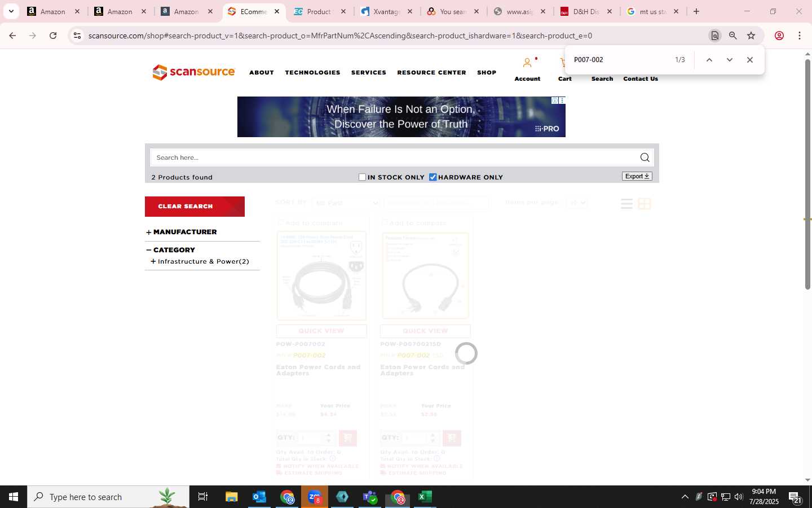This screenshot has width=812, height=508.
Task: Open Chrome's tab search dropdown arrow
Action: tap(11, 11)
